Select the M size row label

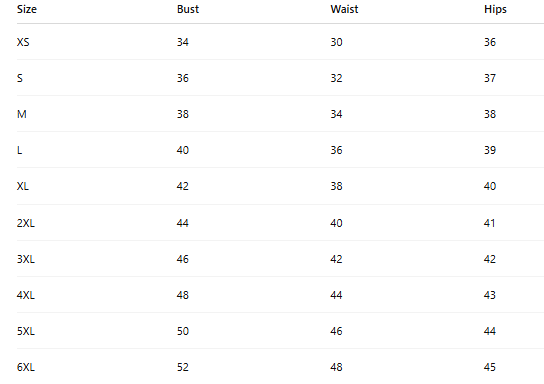click(x=22, y=114)
